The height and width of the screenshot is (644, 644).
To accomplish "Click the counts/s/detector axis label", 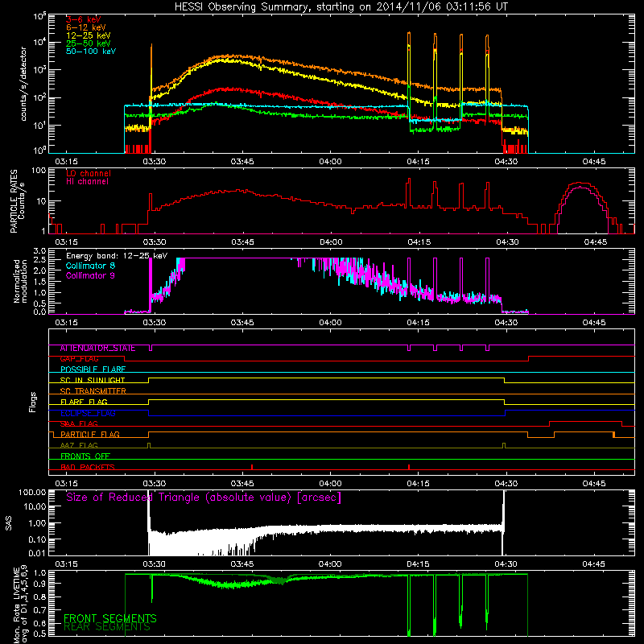I will coord(23,84).
